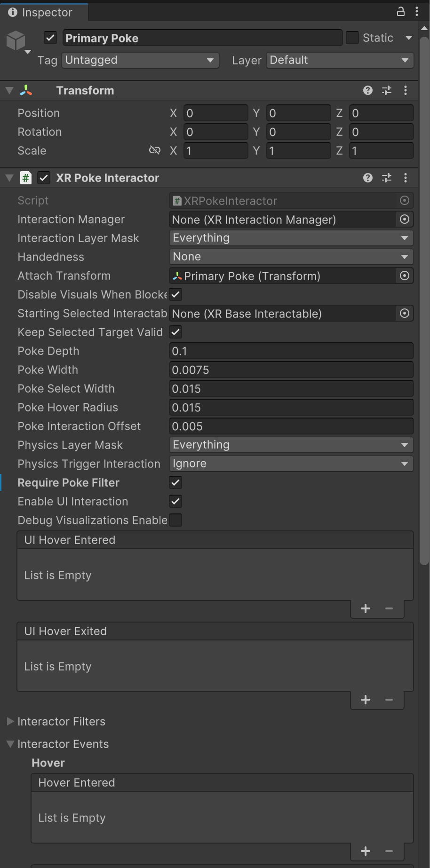The height and width of the screenshot is (868, 430).
Task: Open object picker for Interaction Manager
Action: [405, 219]
